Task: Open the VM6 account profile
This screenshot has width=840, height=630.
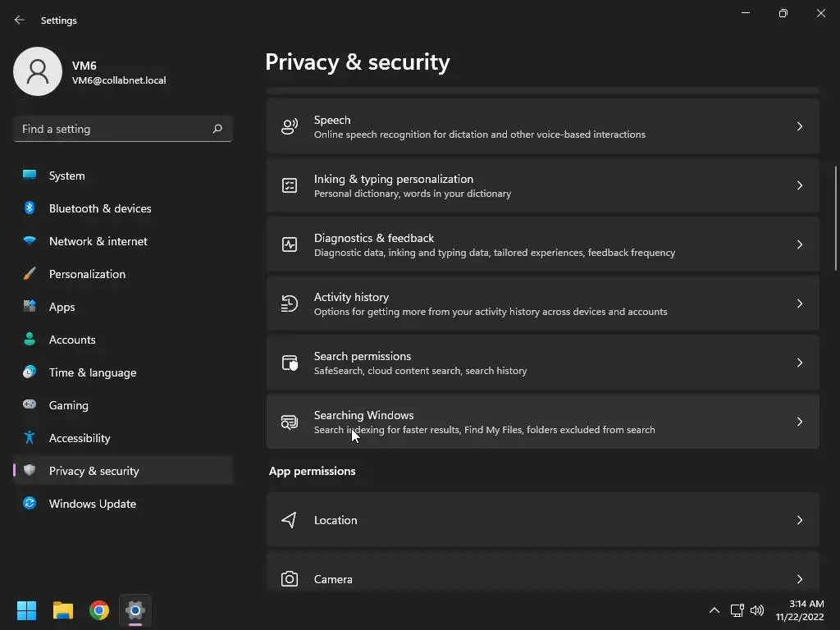Action: 90,71
